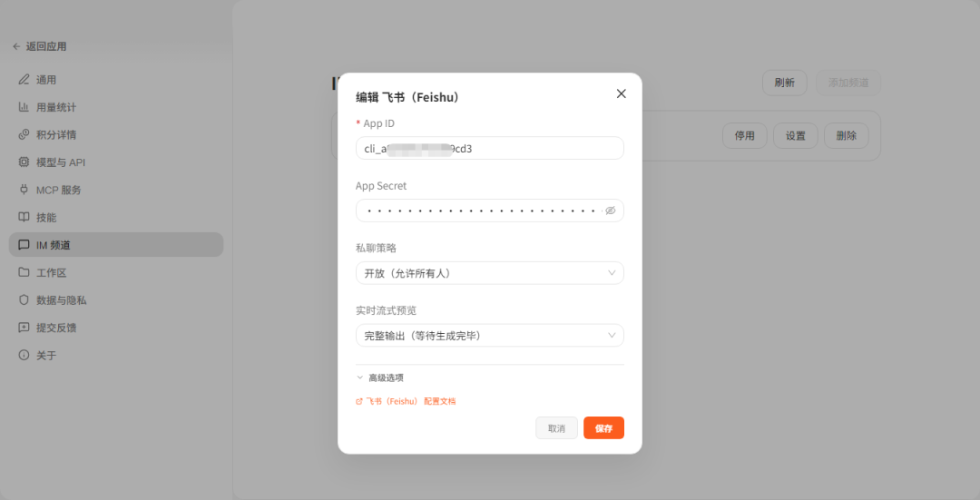Click the chevron arrow of 实时流式预览 select
Screen dimensions: 980x500
(x=612, y=336)
